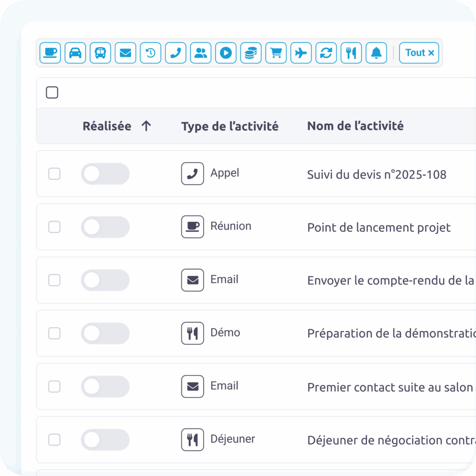Click the Type de l'activité column header

click(x=230, y=126)
